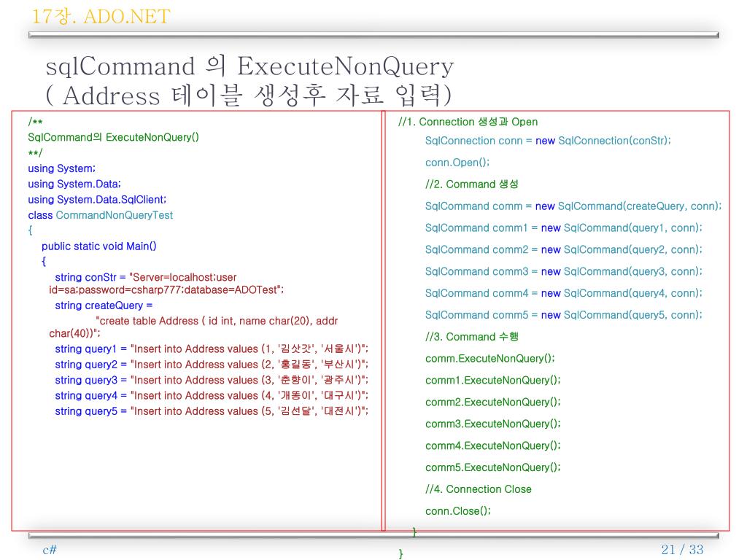Image resolution: width=747 pixels, height=560 pixels.
Task: Click the page number '21 / 33'
Action: pyautogui.click(x=682, y=550)
